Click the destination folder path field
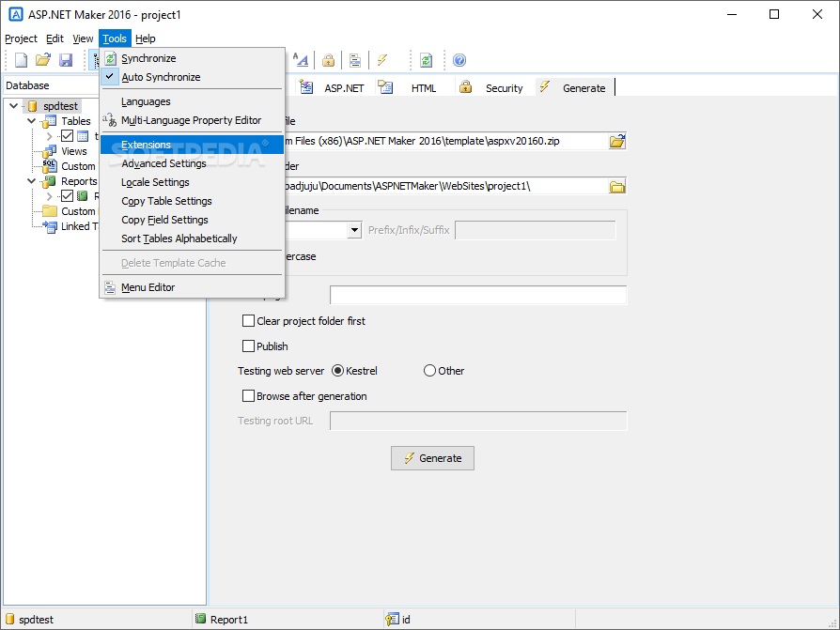The height and width of the screenshot is (630, 840). pyautogui.click(x=446, y=186)
